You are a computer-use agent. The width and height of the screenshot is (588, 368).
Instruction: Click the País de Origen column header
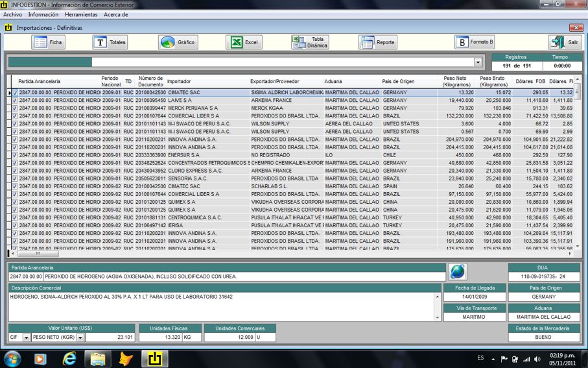(x=398, y=82)
